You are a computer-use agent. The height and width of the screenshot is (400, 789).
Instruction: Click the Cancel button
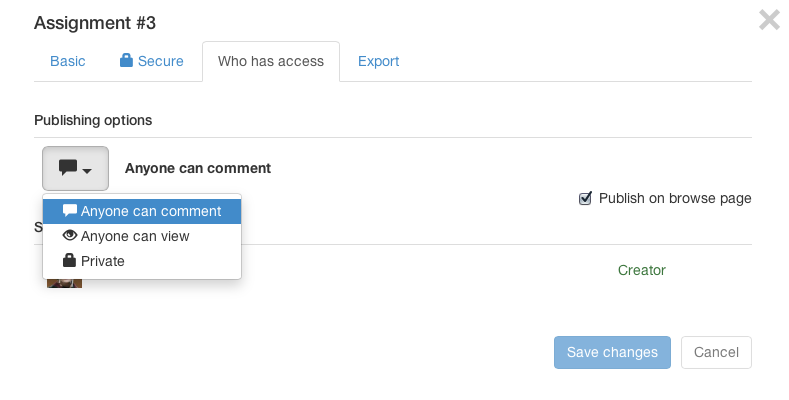[717, 352]
